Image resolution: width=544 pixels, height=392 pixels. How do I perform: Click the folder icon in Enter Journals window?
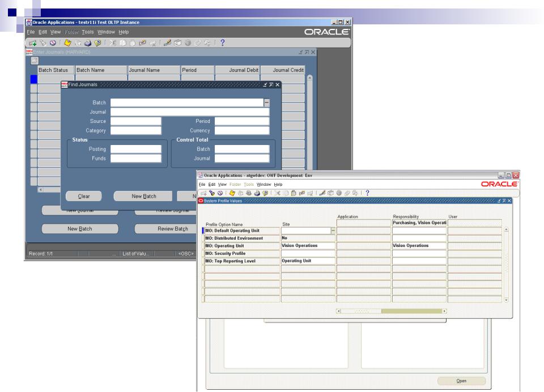pyautogui.click(x=35, y=61)
